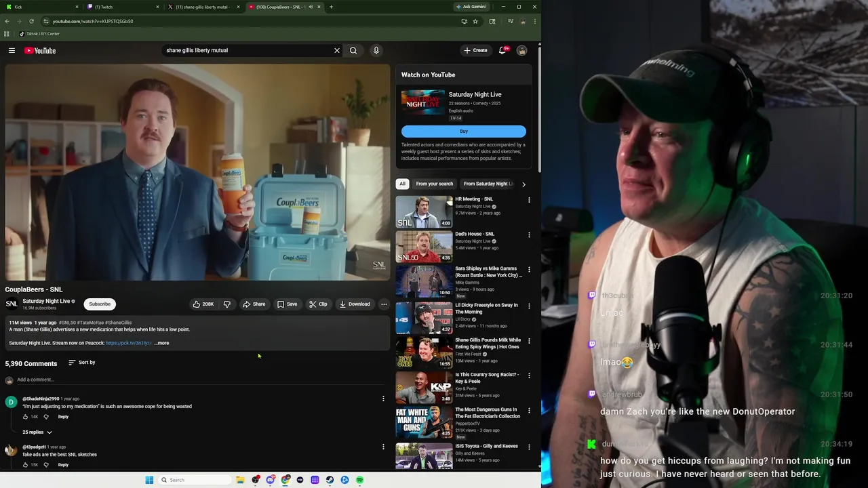Screen dimensions: 868x488
Task: Select the From Saturday Night Live chip
Action: (x=488, y=184)
